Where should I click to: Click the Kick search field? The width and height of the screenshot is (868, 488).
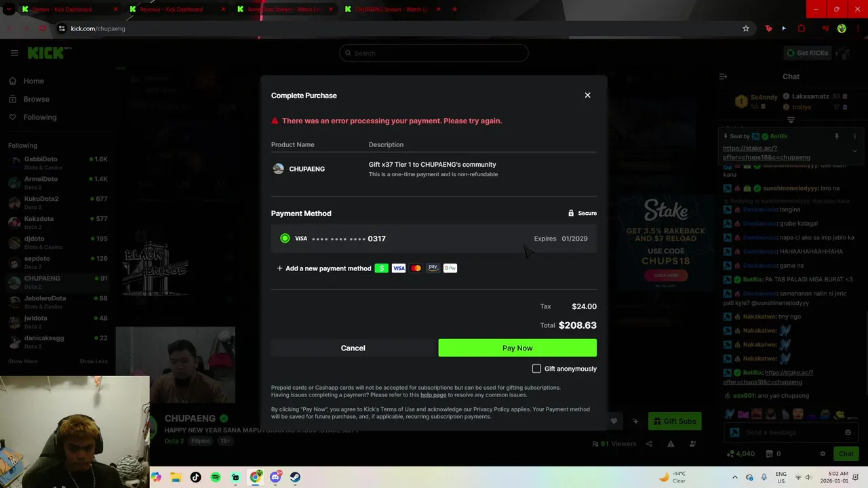tap(434, 53)
